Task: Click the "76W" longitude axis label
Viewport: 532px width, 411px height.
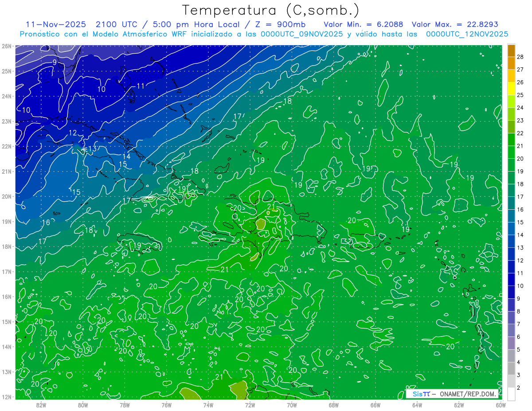Action: click(x=167, y=404)
